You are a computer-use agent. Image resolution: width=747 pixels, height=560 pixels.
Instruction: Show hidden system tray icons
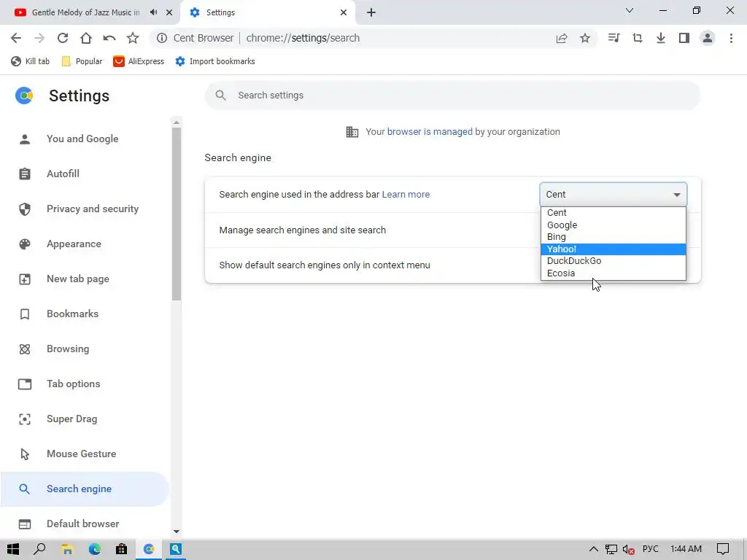(x=594, y=550)
